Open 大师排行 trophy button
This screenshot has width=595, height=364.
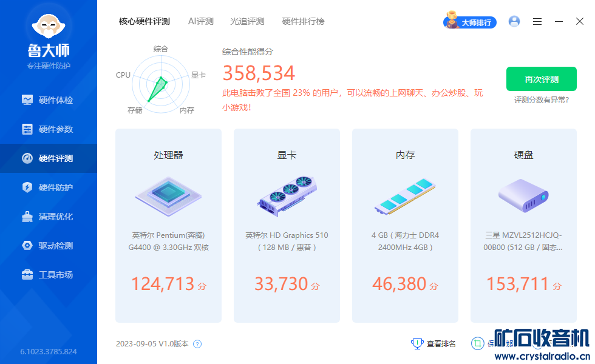click(x=470, y=21)
